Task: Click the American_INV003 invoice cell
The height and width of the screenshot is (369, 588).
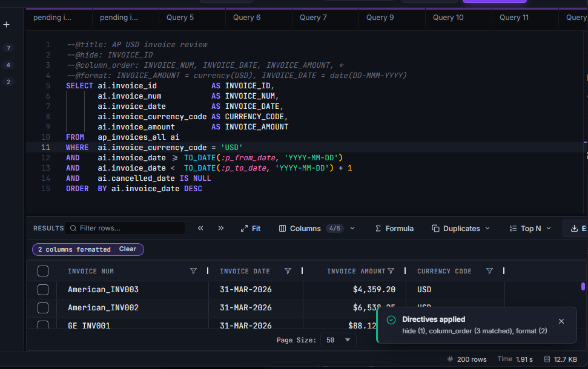Action: [103, 290]
